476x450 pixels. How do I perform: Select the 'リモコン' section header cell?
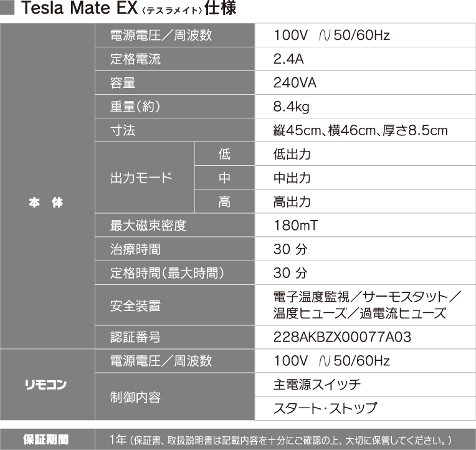pos(47,385)
